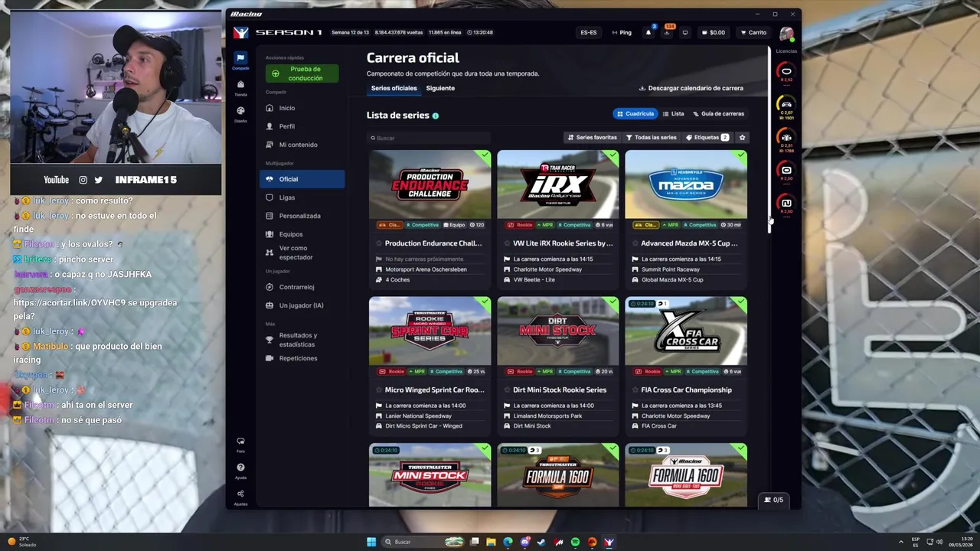
Task: Click the $0.00 balance button
Action: pyautogui.click(x=713, y=32)
